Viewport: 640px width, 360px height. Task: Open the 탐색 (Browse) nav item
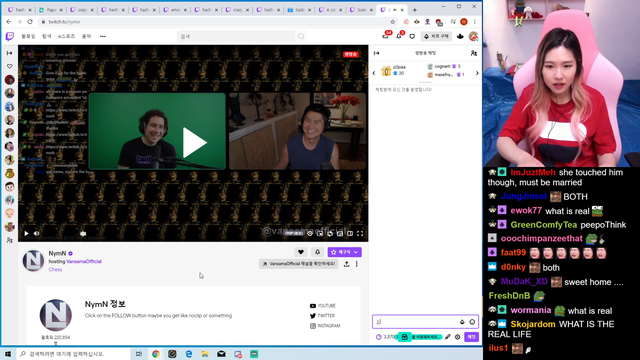[x=47, y=36]
